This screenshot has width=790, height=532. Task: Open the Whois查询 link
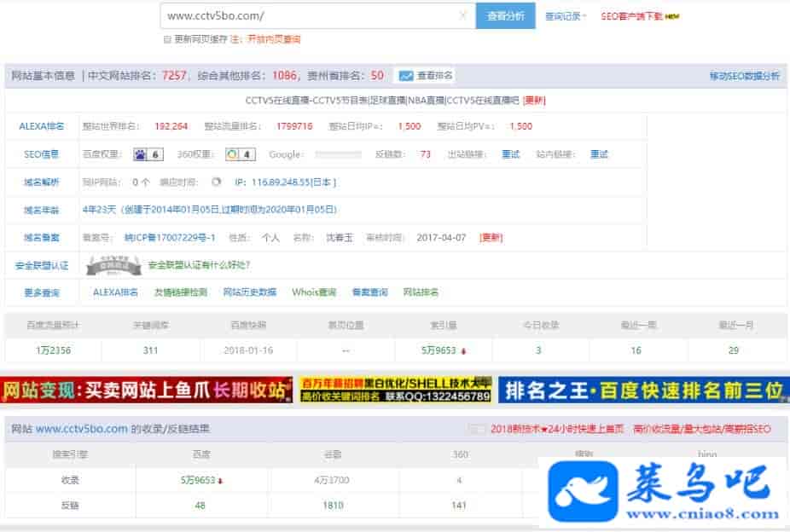coord(314,292)
